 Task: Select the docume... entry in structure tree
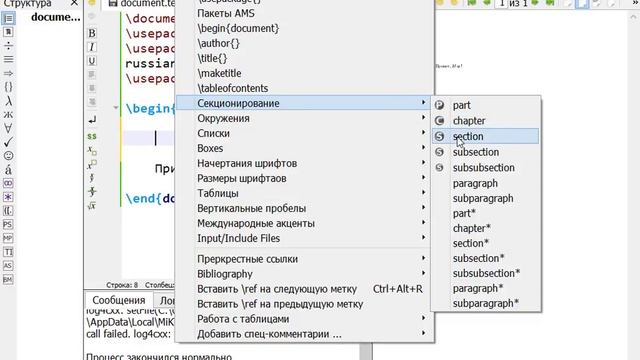coord(56,17)
